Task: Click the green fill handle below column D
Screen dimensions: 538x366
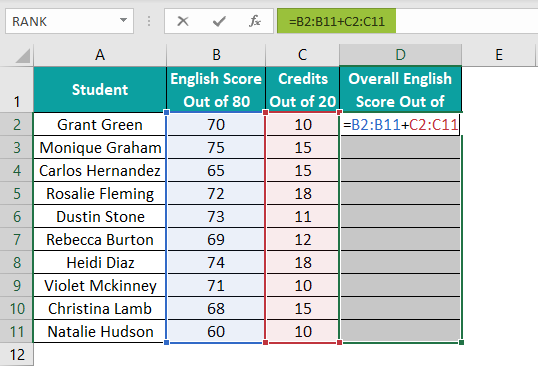Action: pos(461,342)
